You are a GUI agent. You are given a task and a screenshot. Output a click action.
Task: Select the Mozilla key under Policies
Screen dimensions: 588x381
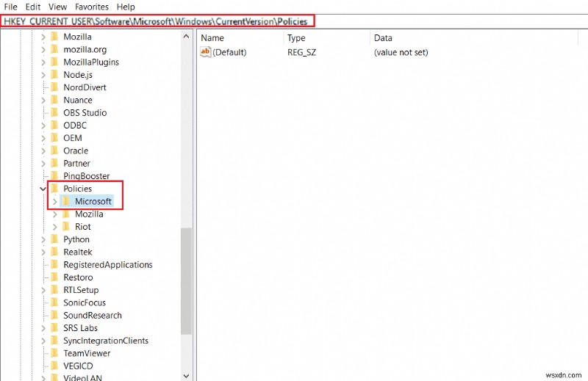tap(89, 214)
